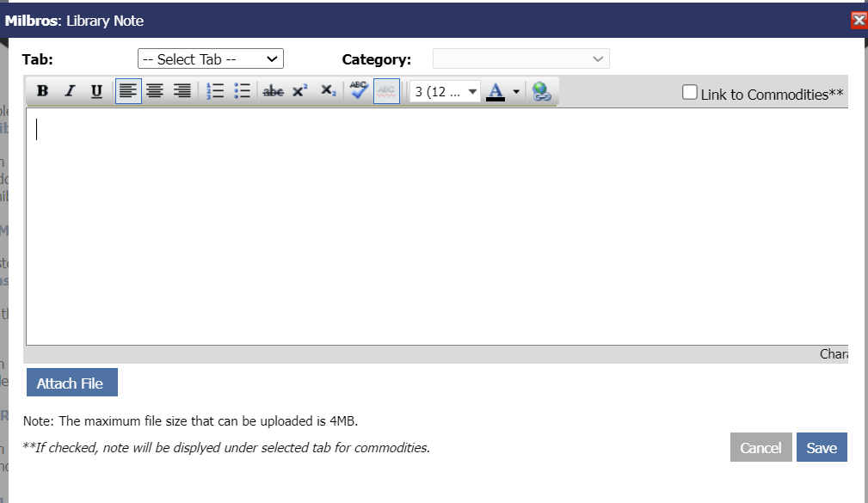Save the library note

tap(822, 447)
